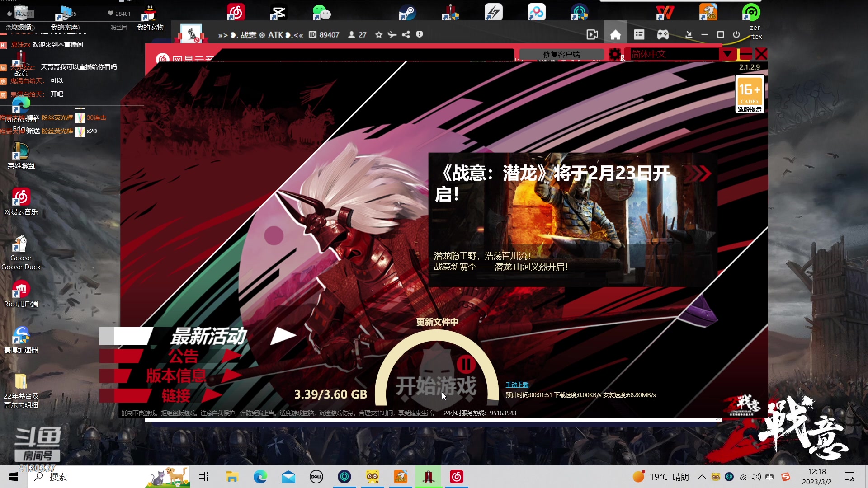868x488 pixels.
Task: Open the 手动下载 manual download link
Action: tap(517, 385)
